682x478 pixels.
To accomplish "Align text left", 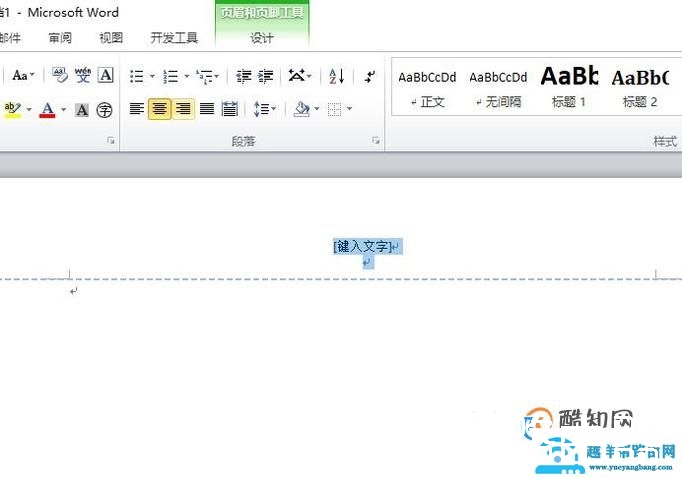I will point(137,109).
